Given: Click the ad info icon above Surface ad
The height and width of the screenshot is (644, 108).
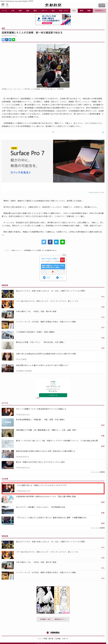Looking at the screenshot, I should pos(103,132).
